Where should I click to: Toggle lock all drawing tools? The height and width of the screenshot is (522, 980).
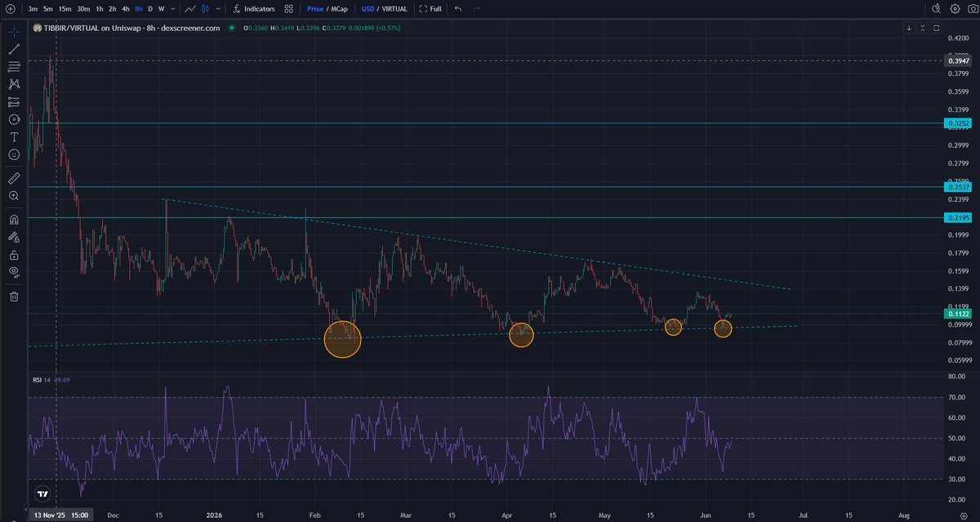point(14,255)
